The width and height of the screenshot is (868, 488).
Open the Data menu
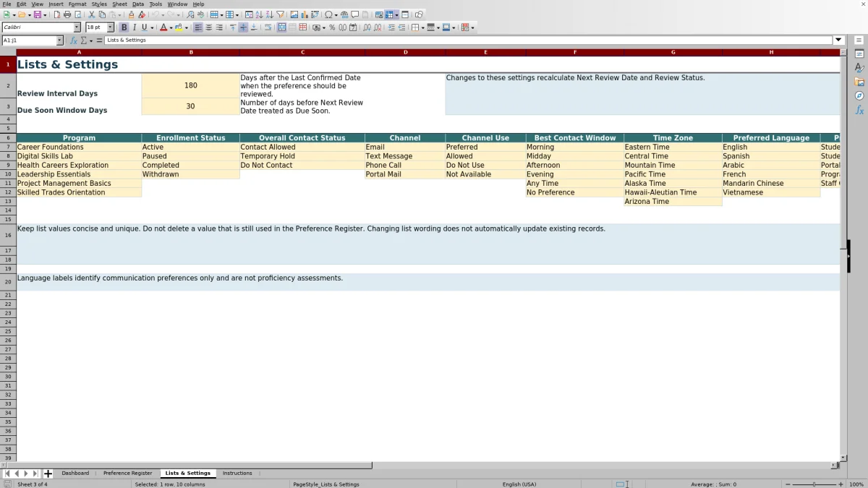click(x=137, y=4)
